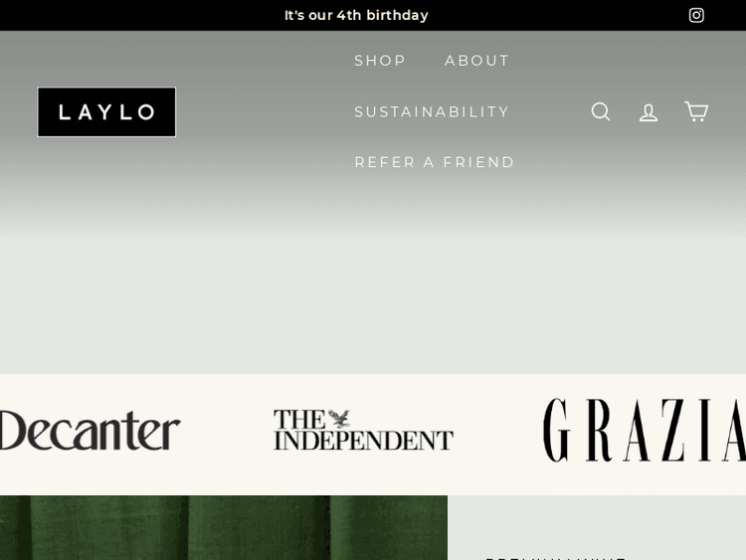Open the shopping cart icon
Screen dimensions: 746x560
click(x=696, y=111)
